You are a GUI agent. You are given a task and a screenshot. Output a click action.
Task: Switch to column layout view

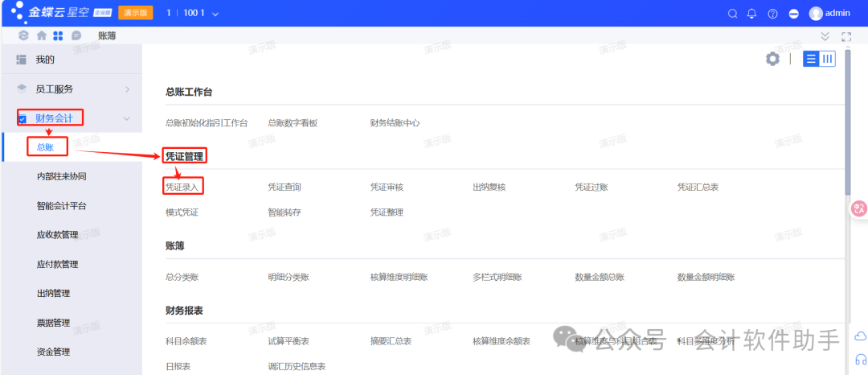[827, 59]
